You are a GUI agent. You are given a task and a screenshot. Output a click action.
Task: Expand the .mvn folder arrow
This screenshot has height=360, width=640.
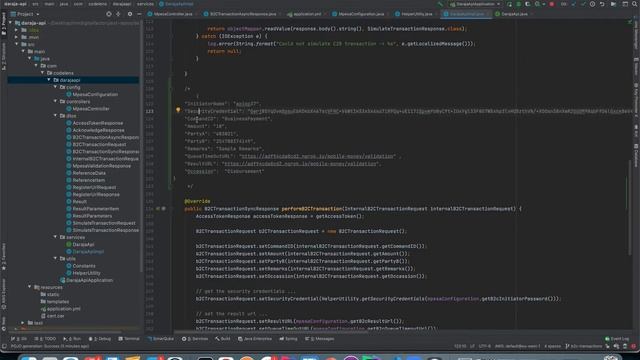click(x=17, y=37)
